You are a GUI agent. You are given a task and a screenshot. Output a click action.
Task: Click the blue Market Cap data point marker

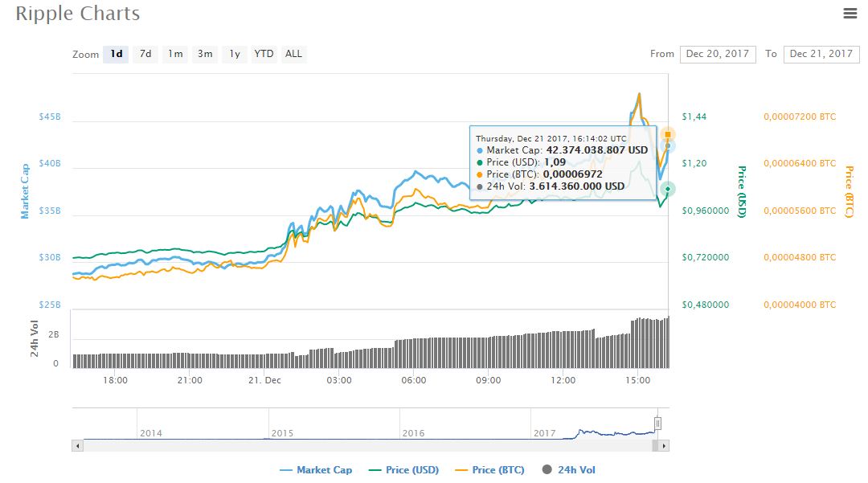coord(668,146)
